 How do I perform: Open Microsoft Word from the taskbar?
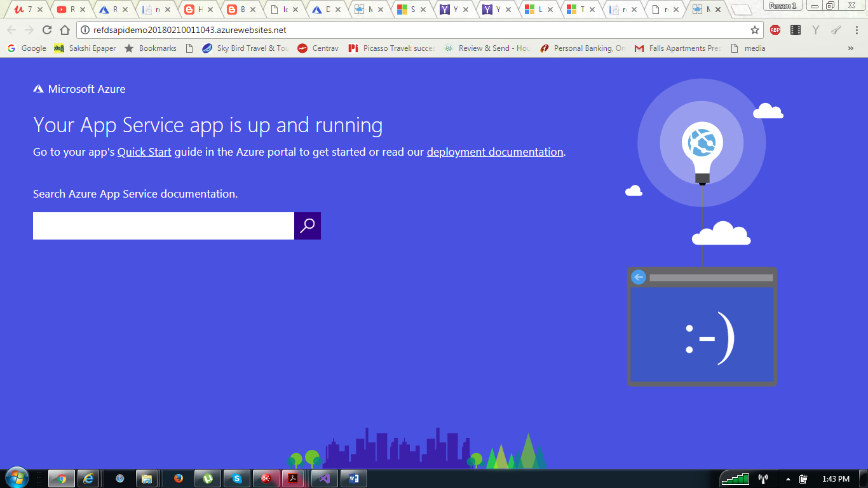(353, 478)
